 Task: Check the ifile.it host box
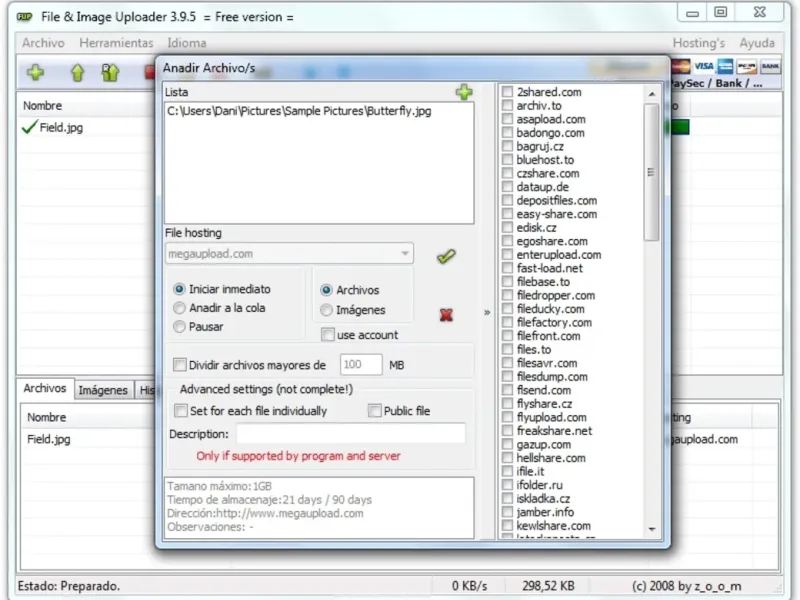[507, 471]
